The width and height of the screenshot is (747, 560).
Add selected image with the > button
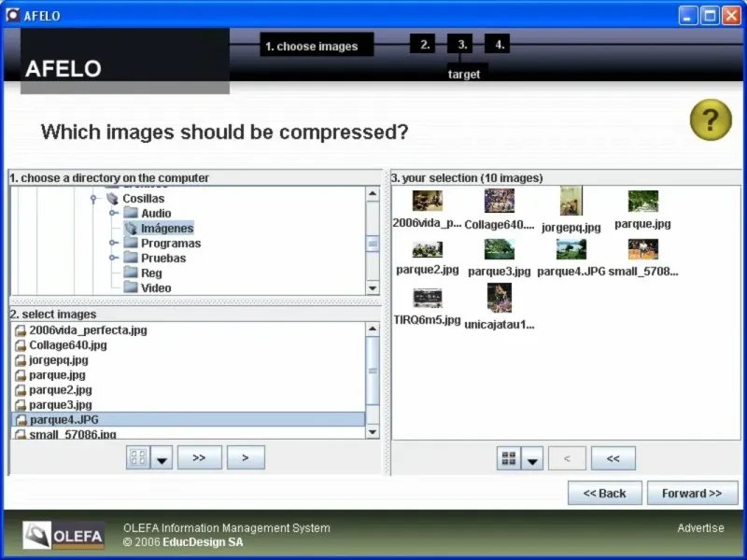pos(246,457)
